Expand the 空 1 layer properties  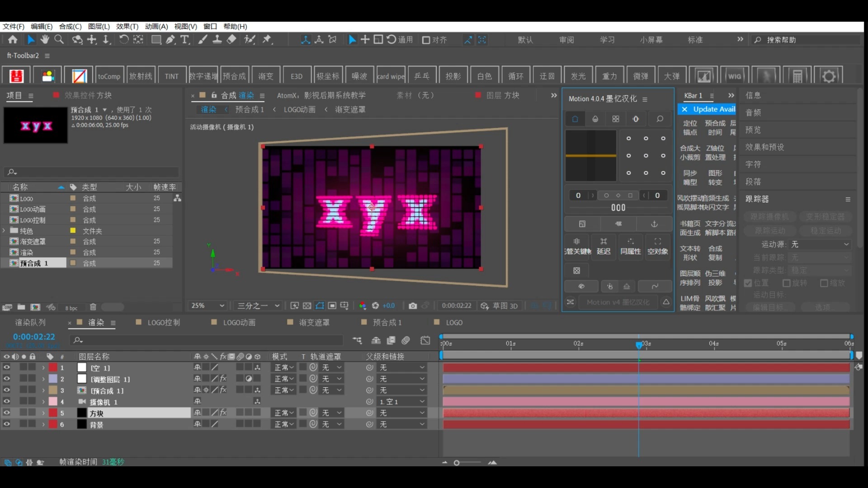coord(43,368)
